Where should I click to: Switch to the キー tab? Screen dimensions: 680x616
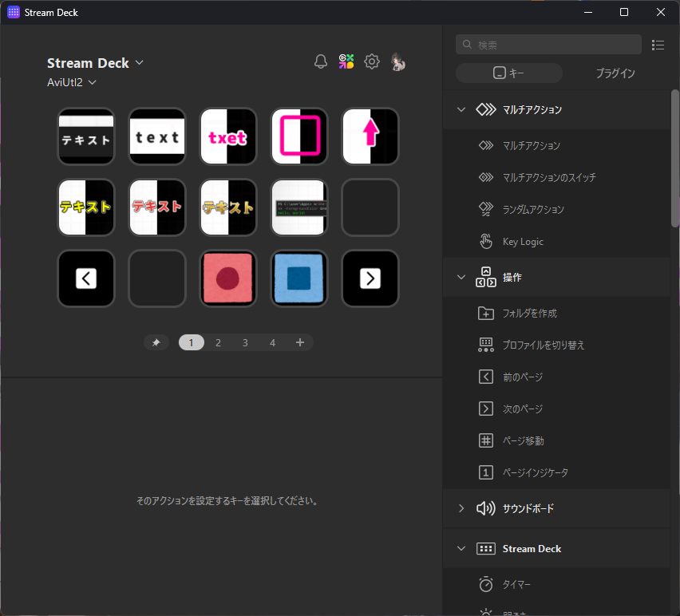point(508,73)
